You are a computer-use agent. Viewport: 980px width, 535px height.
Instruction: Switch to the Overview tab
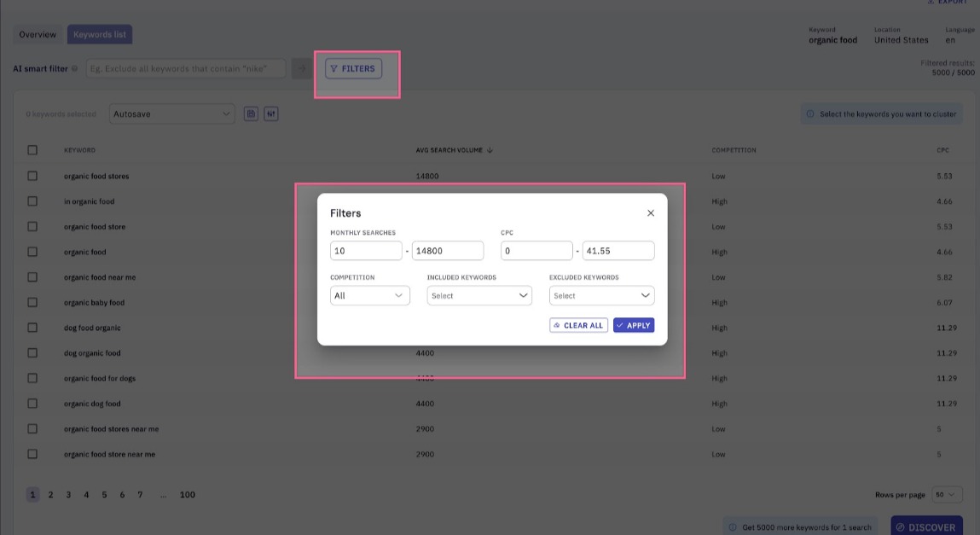point(38,34)
